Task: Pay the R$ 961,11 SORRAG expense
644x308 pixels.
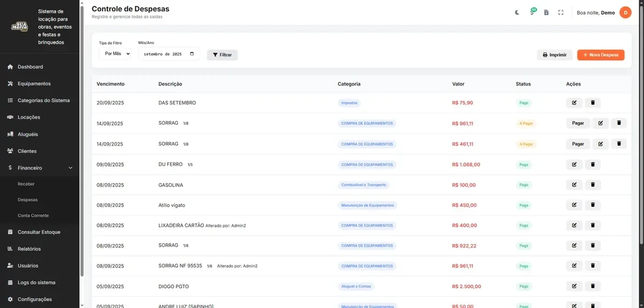Action: (x=578, y=123)
